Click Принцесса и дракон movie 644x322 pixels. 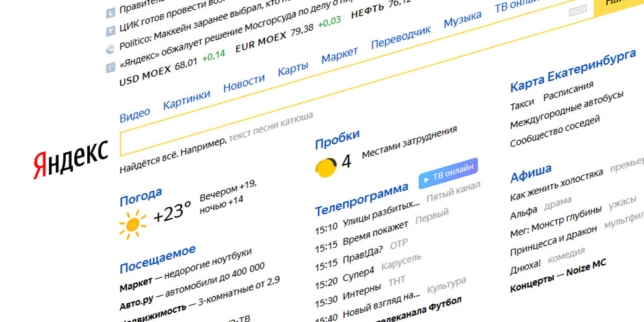tap(554, 241)
